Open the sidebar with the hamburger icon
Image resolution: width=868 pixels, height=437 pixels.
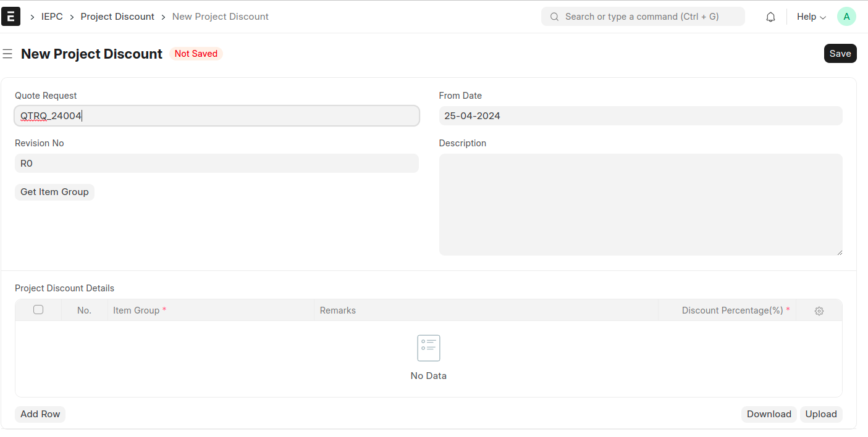pyautogui.click(x=7, y=54)
